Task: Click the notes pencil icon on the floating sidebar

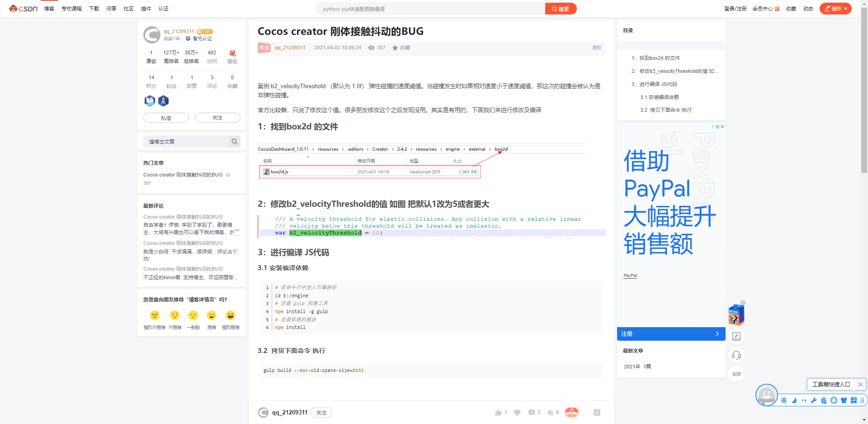Action: point(736,336)
